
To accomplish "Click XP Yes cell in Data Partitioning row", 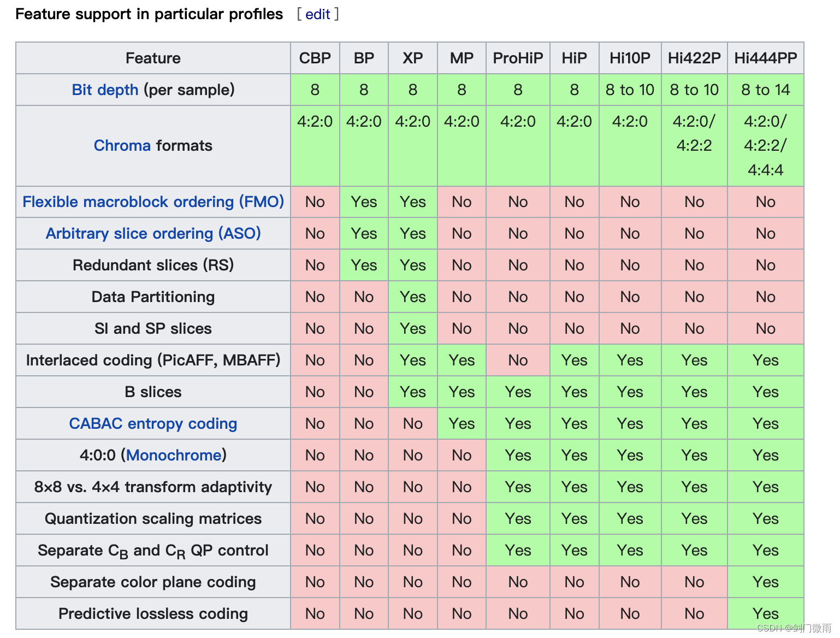I will coord(413,297).
